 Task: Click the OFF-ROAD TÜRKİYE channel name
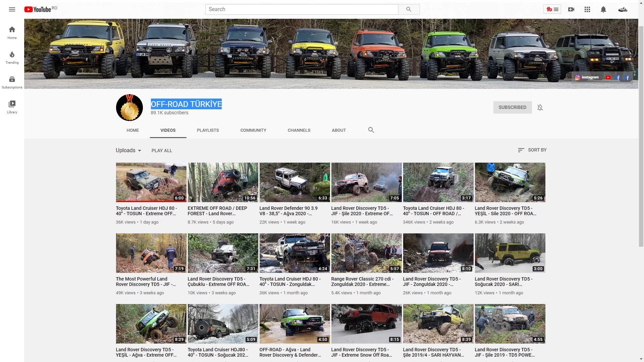186,104
